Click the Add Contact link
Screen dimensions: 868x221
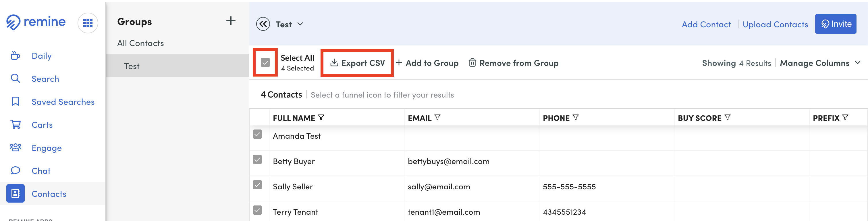pos(706,24)
